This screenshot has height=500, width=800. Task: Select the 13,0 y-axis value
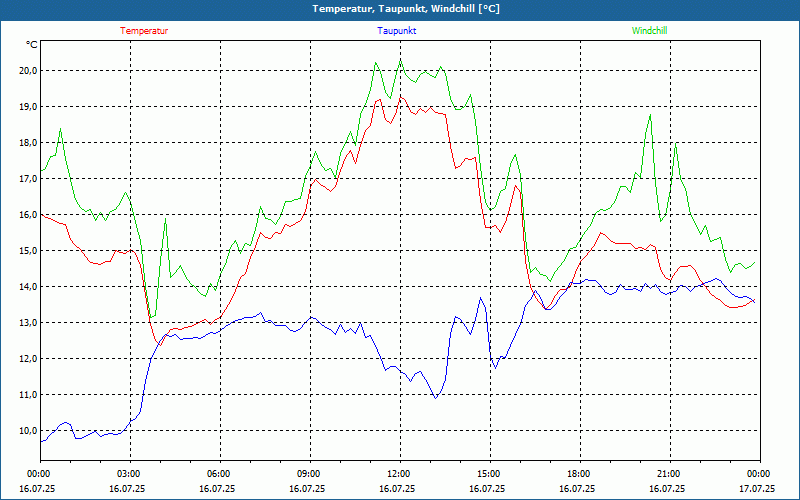(28, 322)
